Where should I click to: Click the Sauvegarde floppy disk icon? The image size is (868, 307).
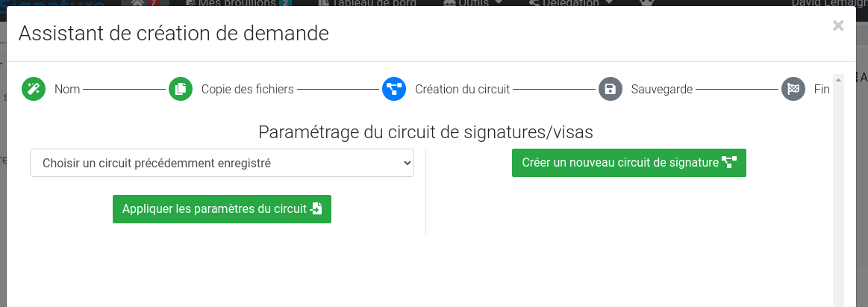610,90
